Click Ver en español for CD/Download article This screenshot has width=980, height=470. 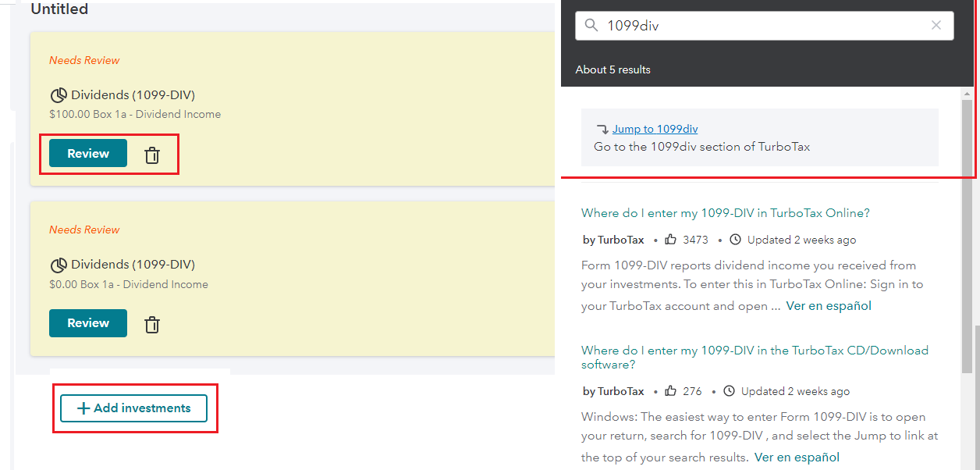point(797,458)
